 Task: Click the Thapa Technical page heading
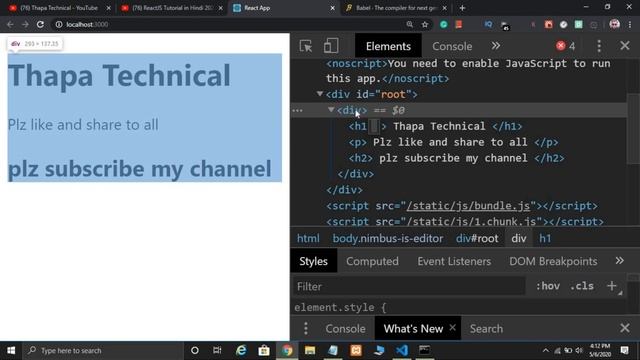click(119, 76)
